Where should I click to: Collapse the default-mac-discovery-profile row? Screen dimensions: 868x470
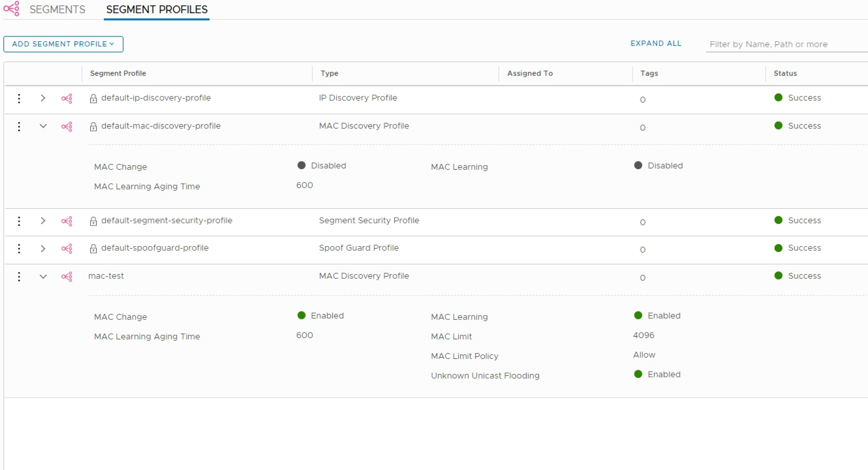43,126
